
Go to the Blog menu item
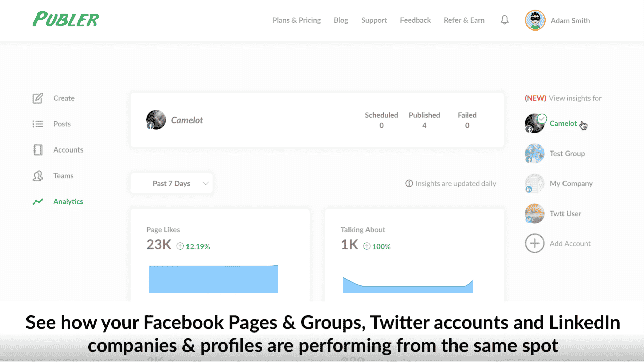coord(341,20)
